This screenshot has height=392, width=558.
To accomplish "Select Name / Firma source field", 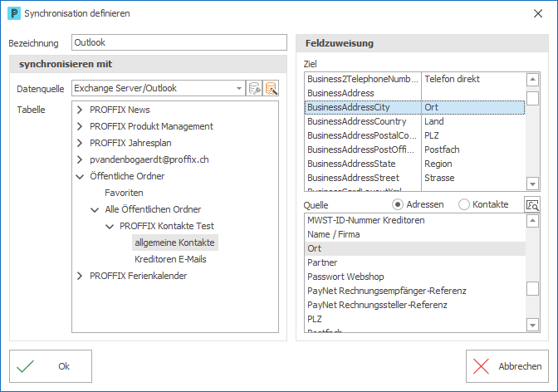I will click(415, 234).
